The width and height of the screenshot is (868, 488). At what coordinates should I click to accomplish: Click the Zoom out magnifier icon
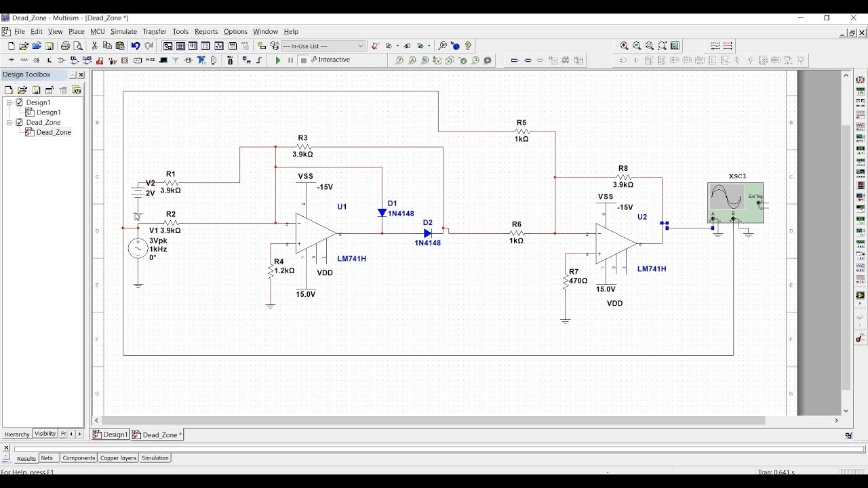637,46
